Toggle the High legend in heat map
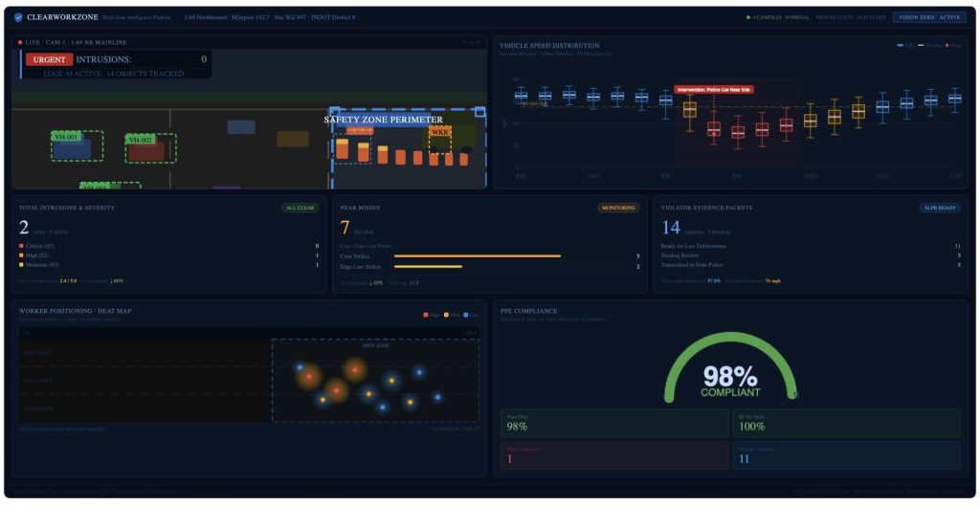This screenshot has height=507, width=980. [428, 314]
